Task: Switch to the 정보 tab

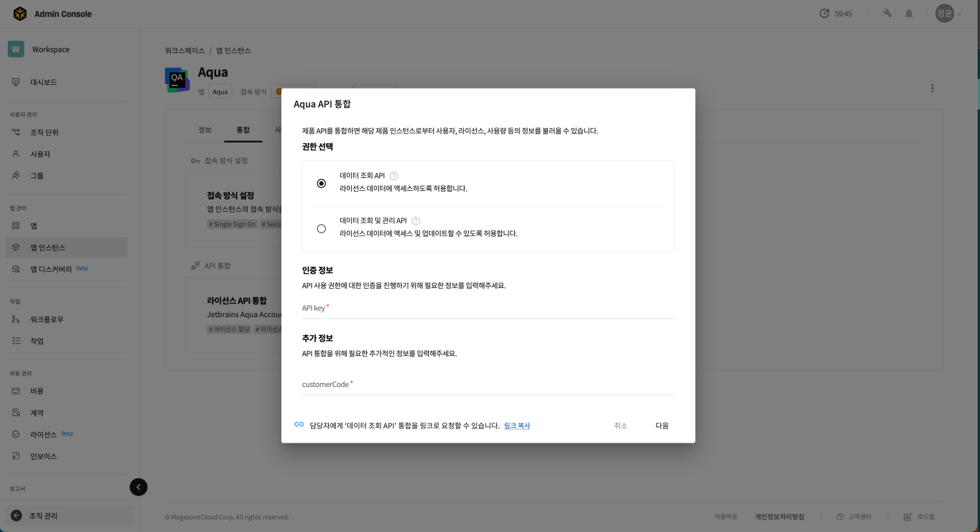Action: pyautogui.click(x=205, y=130)
